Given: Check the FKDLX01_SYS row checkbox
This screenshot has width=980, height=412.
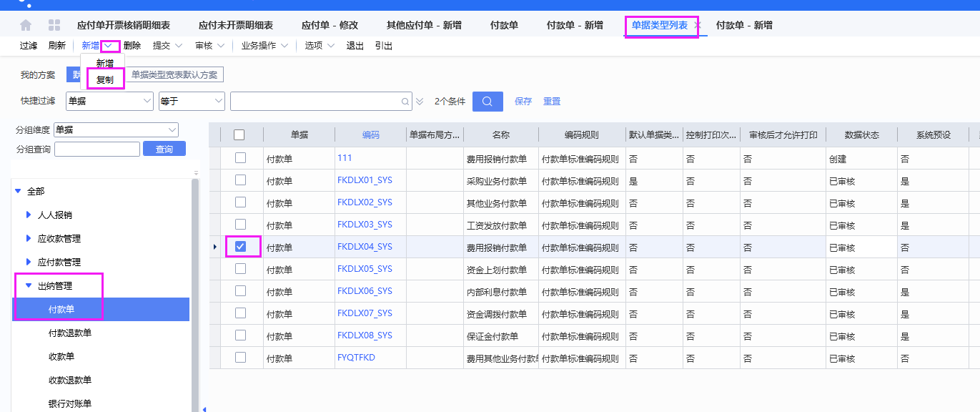Looking at the screenshot, I should [x=240, y=180].
